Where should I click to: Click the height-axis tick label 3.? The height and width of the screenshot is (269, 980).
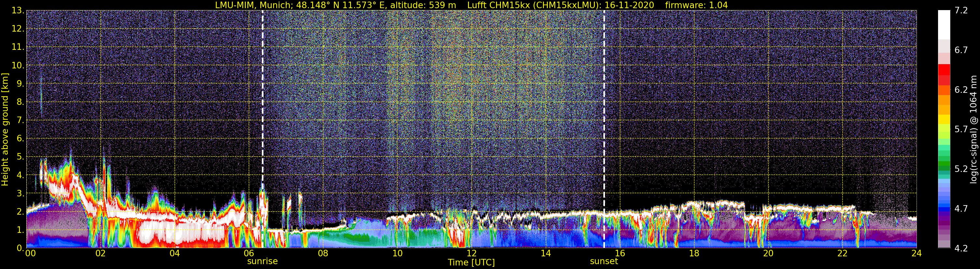(x=20, y=193)
